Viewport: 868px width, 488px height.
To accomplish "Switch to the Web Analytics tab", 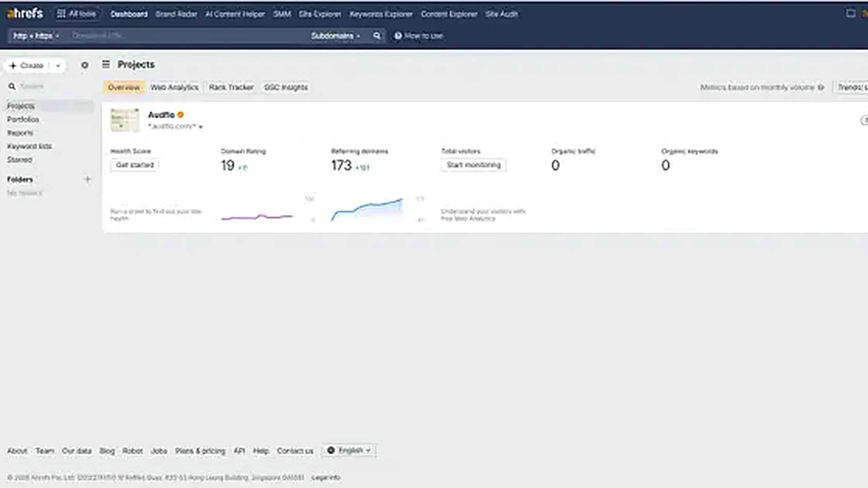I will point(175,87).
